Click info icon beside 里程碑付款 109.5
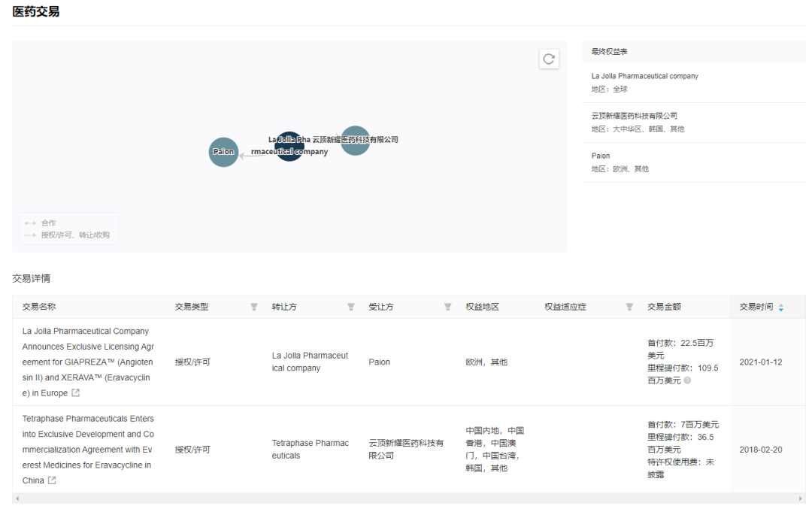 (x=687, y=380)
